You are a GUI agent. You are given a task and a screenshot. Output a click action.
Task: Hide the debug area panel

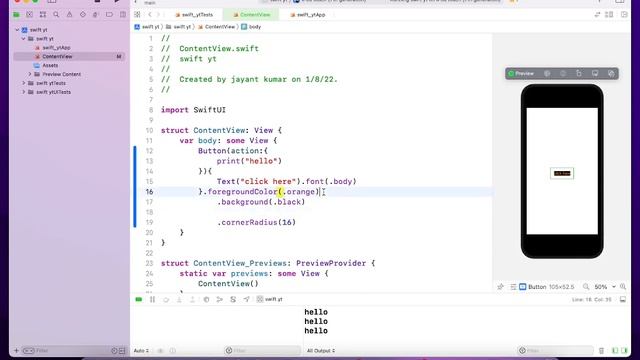[623, 300]
